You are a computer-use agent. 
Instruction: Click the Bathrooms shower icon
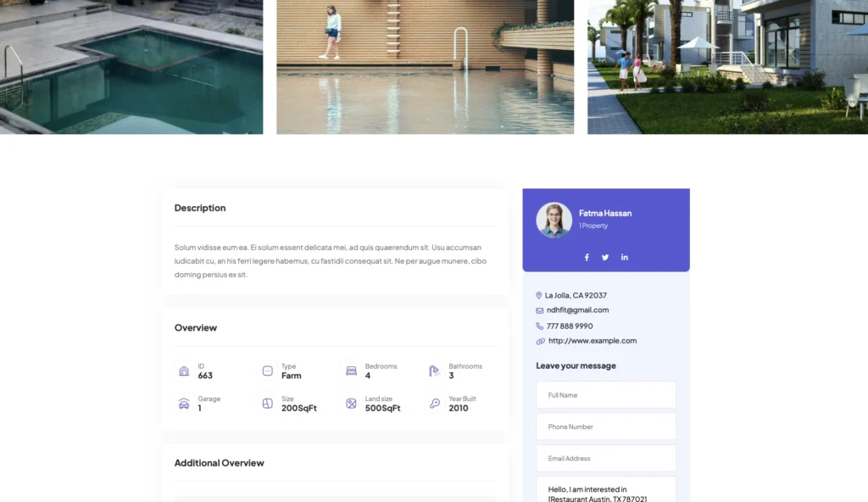(434, 371)
